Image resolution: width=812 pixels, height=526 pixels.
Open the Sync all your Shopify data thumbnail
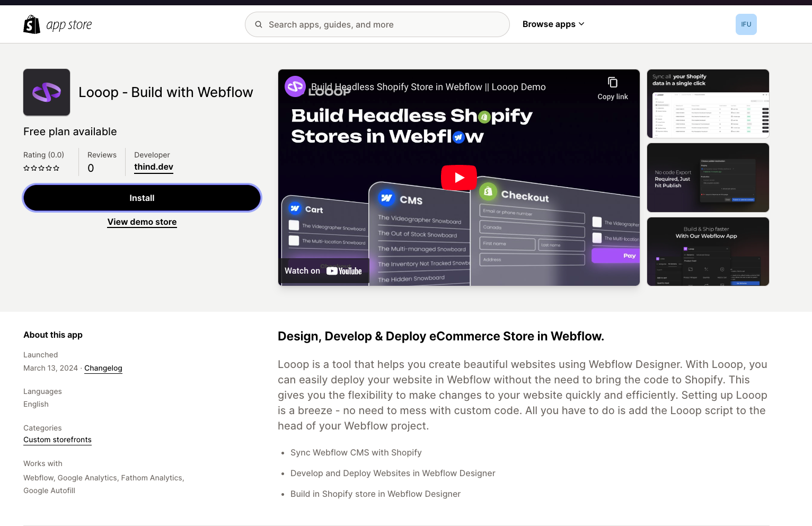coord(708,104)
